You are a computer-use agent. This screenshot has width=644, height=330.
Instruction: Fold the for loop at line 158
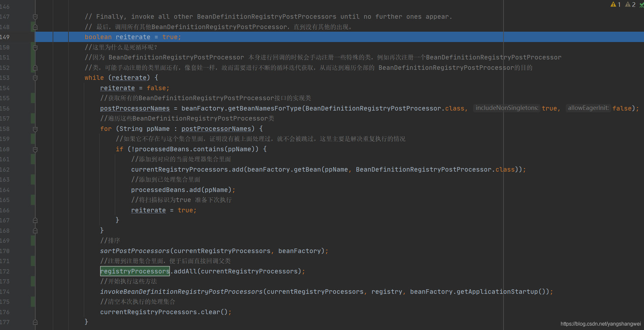coord(35,129)
